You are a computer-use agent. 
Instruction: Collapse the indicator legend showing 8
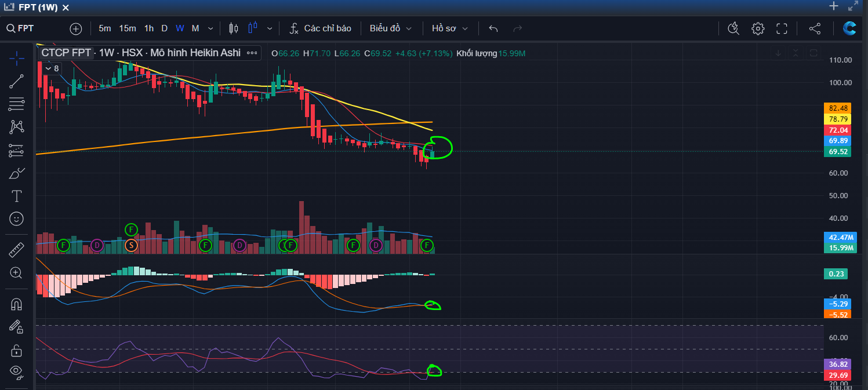(x=52, y=68)
